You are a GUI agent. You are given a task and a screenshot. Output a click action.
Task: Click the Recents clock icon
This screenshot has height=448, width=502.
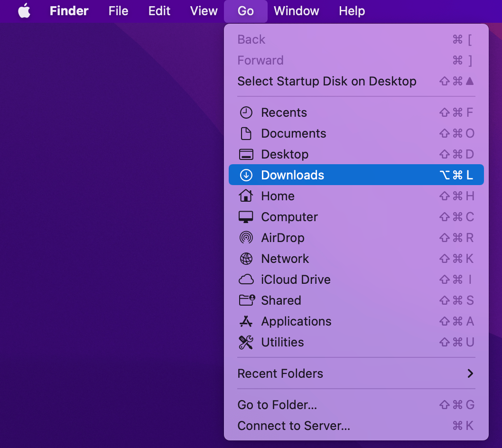click(x=246, y=113)
